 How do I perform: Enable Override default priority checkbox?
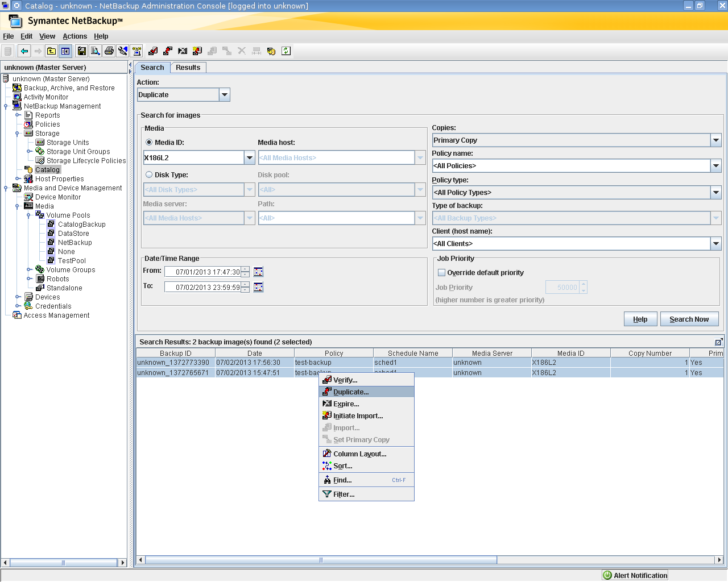(441, 273)
